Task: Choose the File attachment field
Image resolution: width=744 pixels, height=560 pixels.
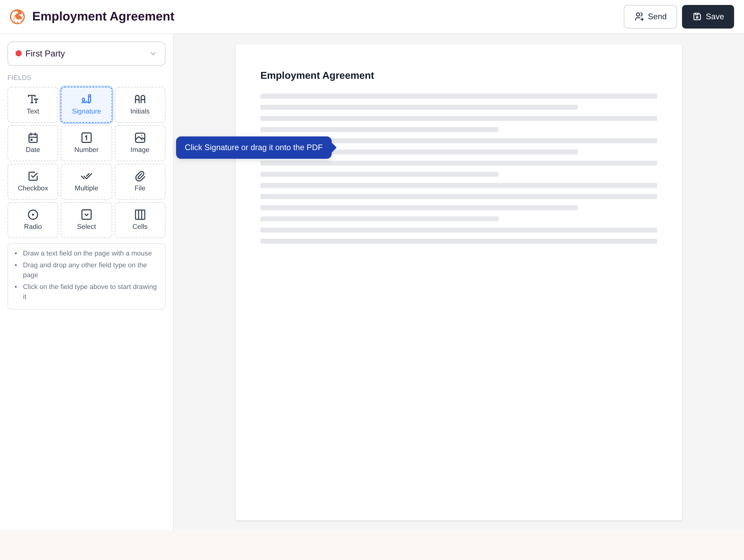Action: click(140, 182)
